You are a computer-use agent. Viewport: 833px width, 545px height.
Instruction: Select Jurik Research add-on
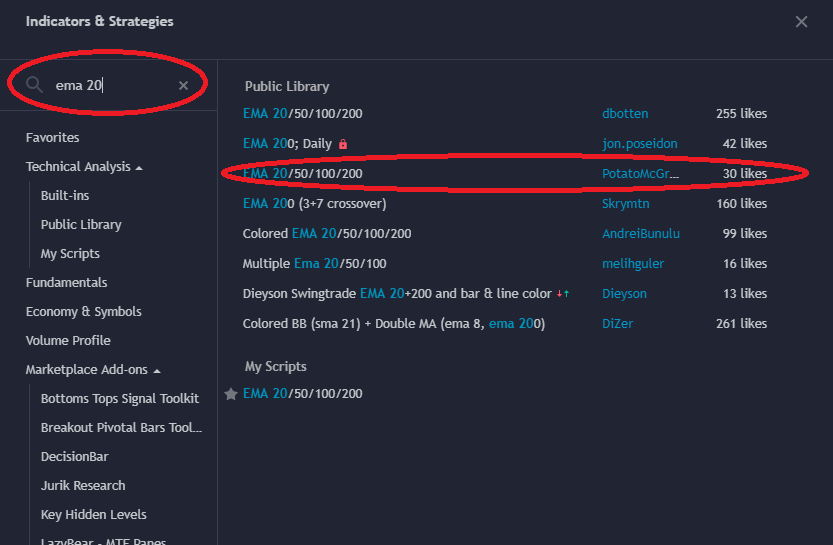83,486
